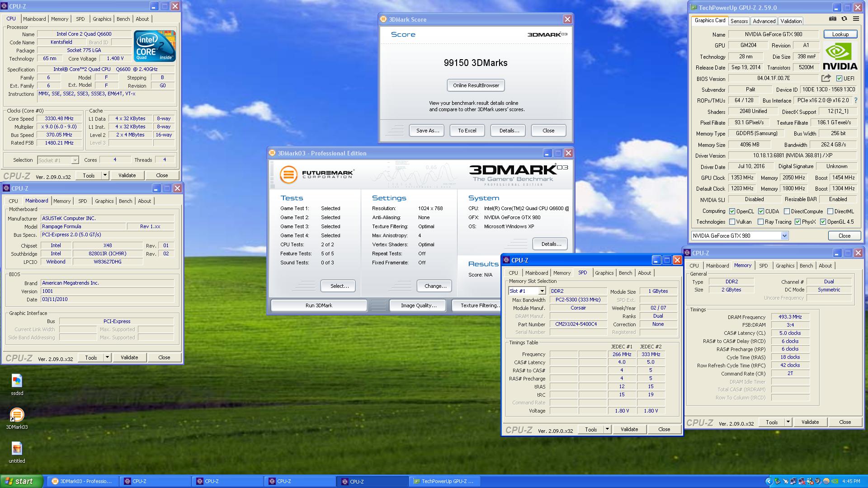Click the Save As... button
The width and height of the screenshot is (868, 488).
(x=427, y=131)
